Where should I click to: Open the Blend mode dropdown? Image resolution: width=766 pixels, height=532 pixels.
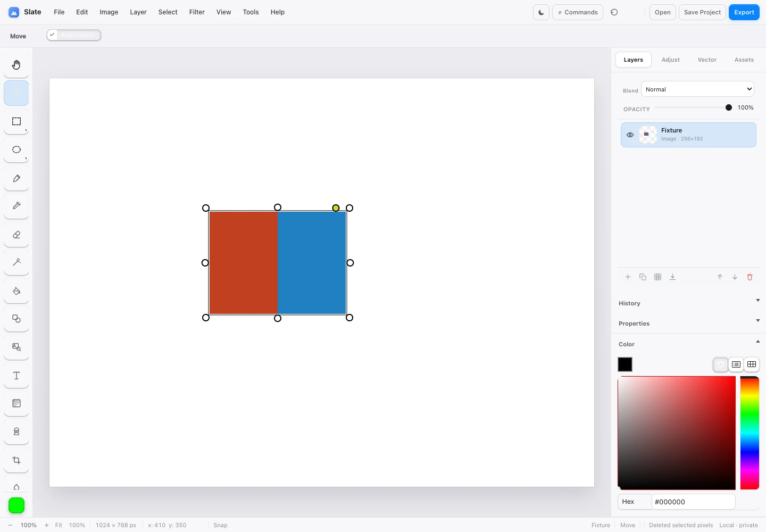coord(697,89)
